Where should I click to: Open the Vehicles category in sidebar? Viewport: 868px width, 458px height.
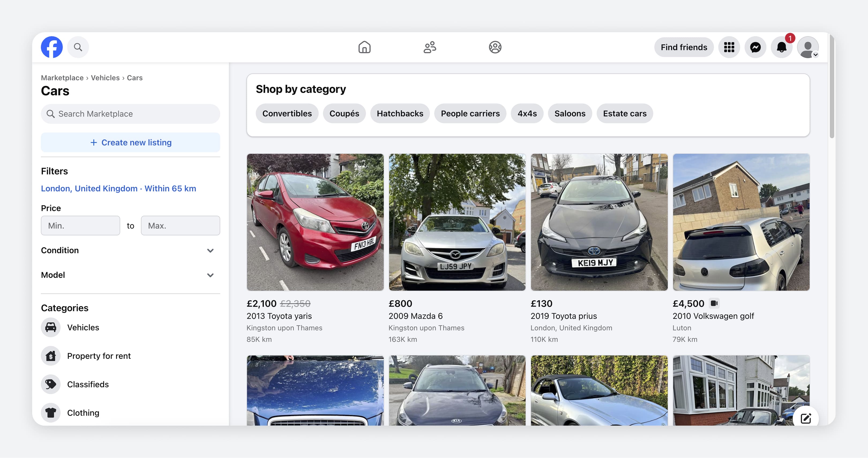83,327
